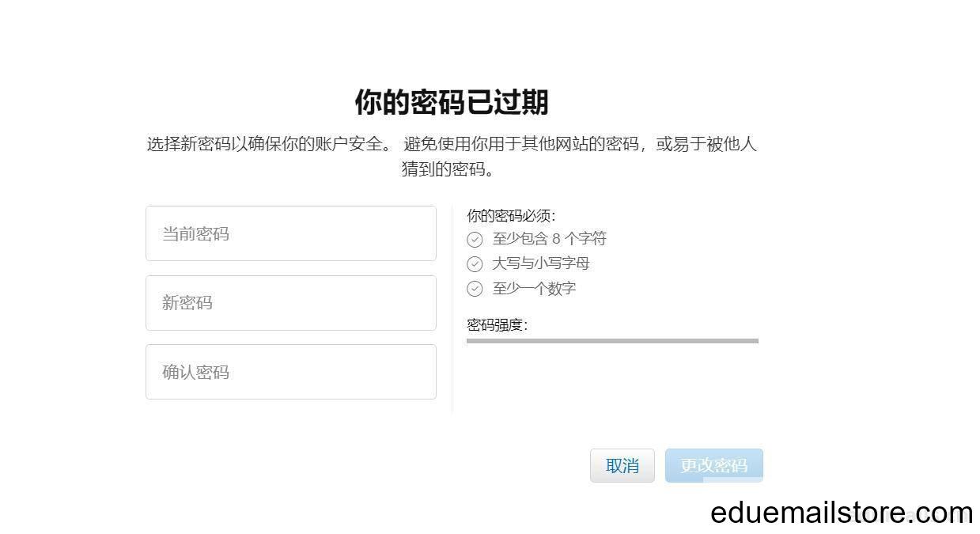Click the 更改密码 button
980x534 pixels.
click(x=714, y=466)
